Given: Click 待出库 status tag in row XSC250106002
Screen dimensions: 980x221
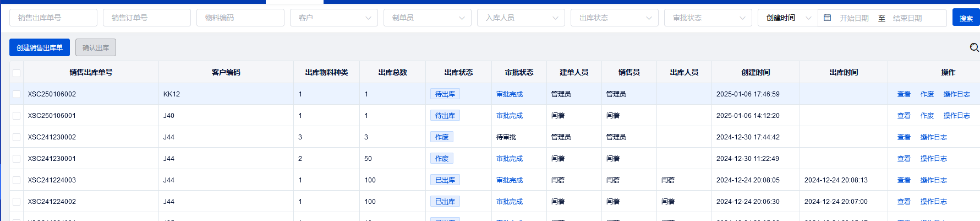Looking at the screenshot, I should point(445,94).
